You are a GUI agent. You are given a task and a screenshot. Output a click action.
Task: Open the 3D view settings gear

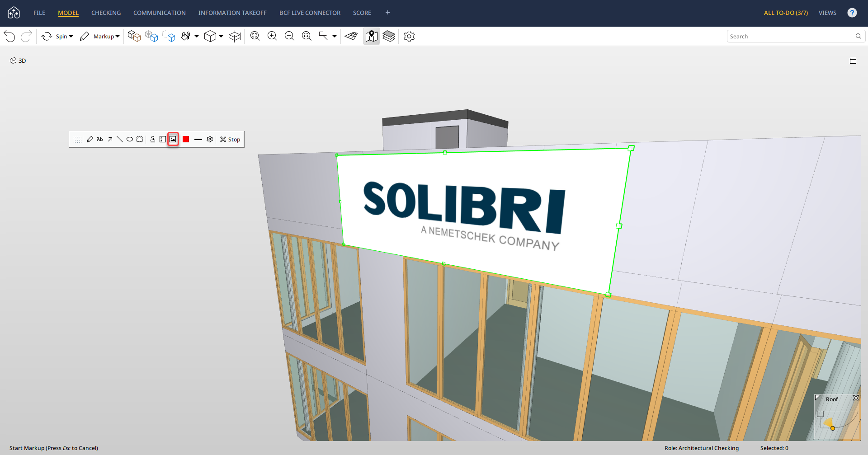point(409,36)
